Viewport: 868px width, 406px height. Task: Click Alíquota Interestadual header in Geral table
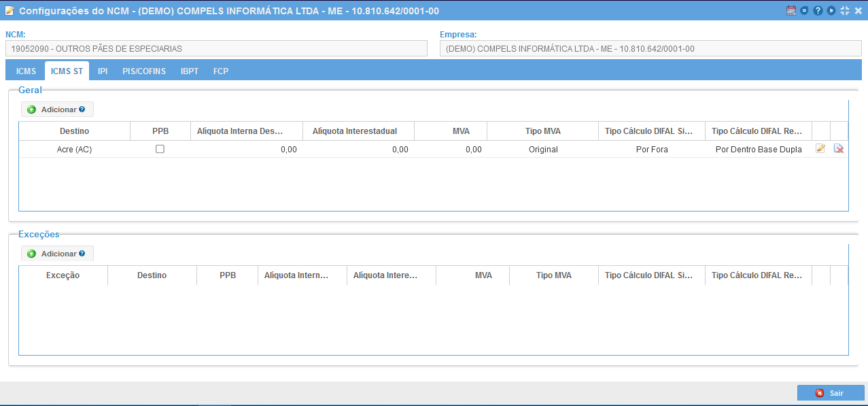coord(358,131)
